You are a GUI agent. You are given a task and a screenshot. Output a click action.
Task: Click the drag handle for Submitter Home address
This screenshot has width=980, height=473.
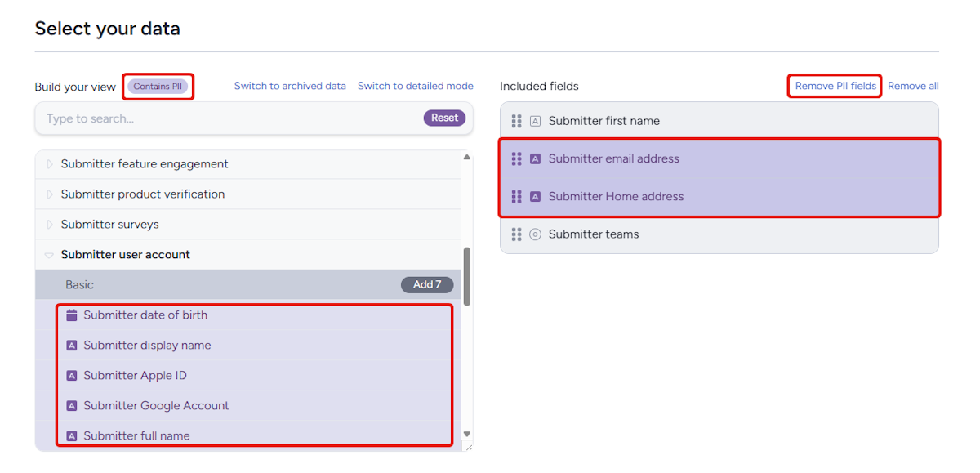(516, 196)
